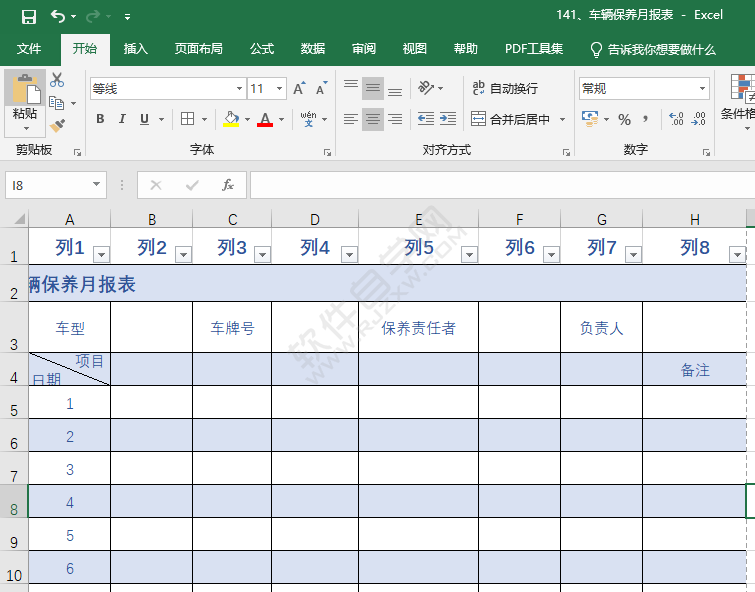Customize the Quick Access Toolbar
755x592 pixels.
click(x=127, y=17)
